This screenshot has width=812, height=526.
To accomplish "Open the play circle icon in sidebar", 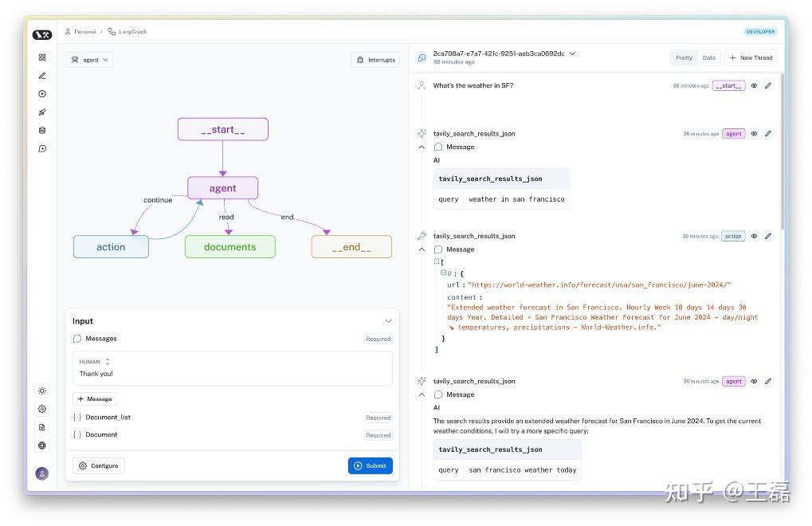I will click(42, 94).
